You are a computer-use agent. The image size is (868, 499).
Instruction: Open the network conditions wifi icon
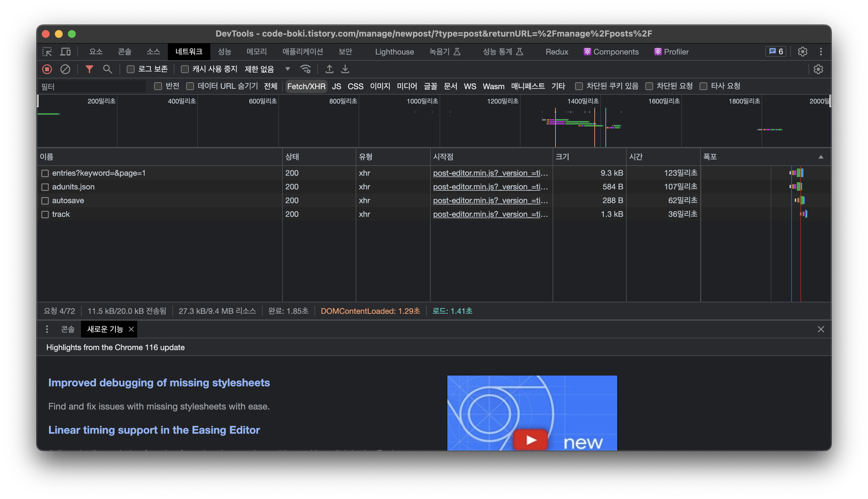(x=305, y=69)
